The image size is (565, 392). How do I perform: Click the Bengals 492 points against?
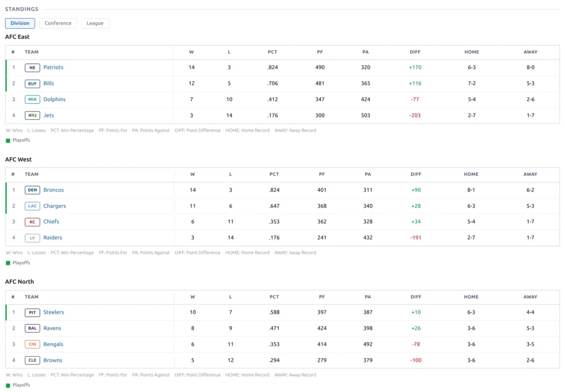pyautogui.click(x=368, y=344)
